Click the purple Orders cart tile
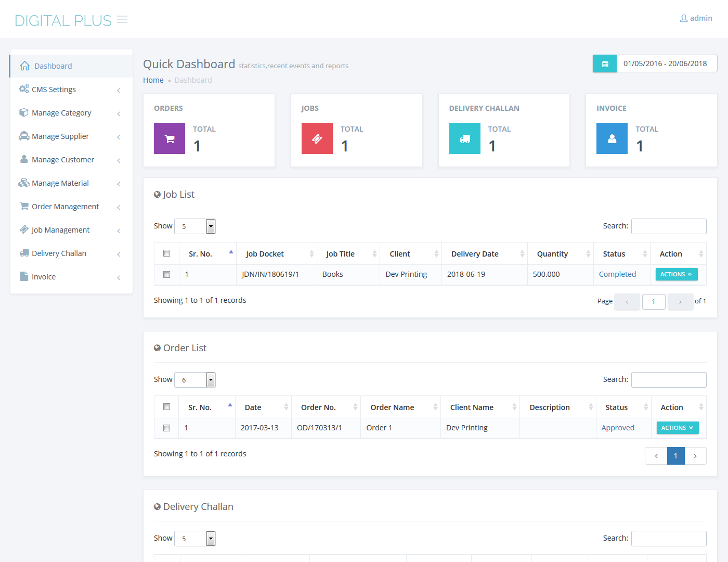 tap(170, 138)
